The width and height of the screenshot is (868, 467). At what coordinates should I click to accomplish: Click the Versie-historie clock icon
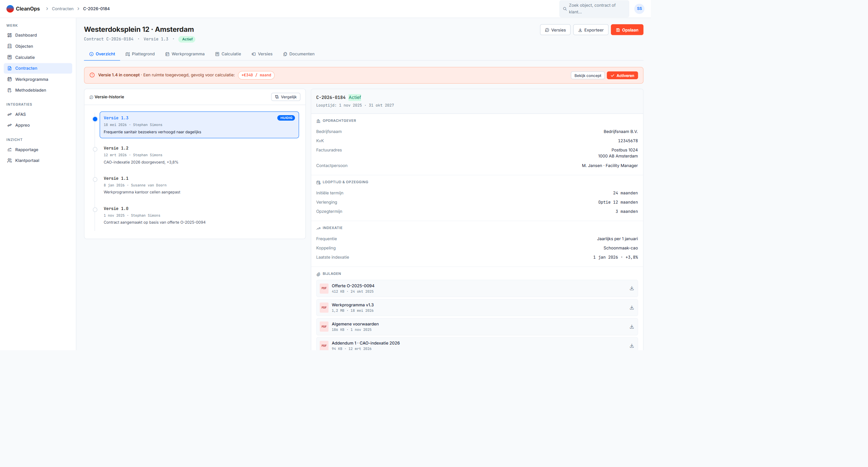point(91,97)
